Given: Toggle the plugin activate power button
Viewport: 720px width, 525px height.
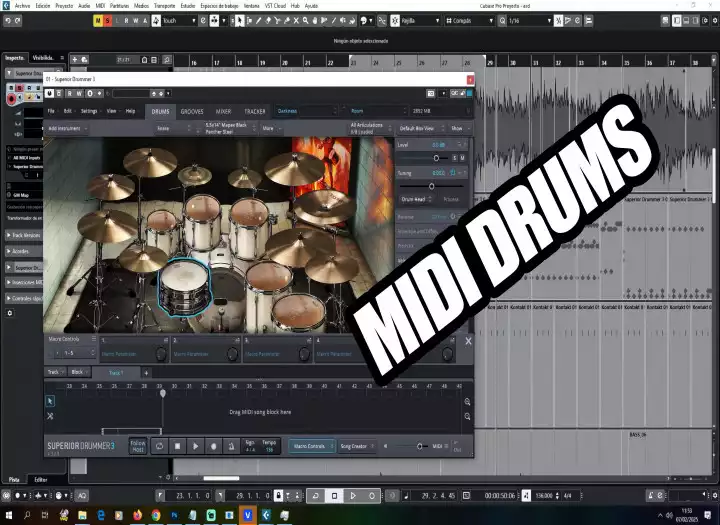Looking at the screenshot, I should 49,94.
